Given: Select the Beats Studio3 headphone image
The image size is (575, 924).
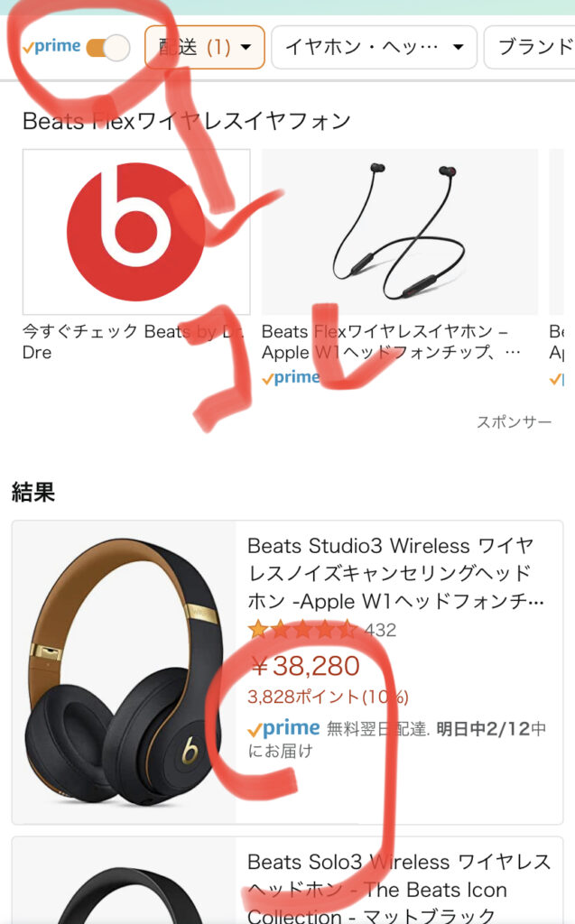Looking at the screenshot, I should 124,672.
